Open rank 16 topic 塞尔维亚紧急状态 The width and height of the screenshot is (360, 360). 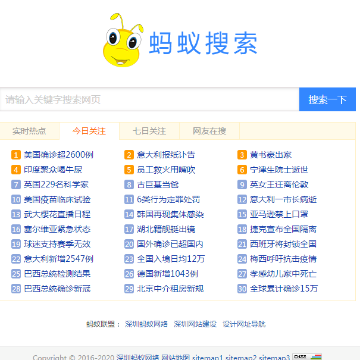[x=57, y=229]
